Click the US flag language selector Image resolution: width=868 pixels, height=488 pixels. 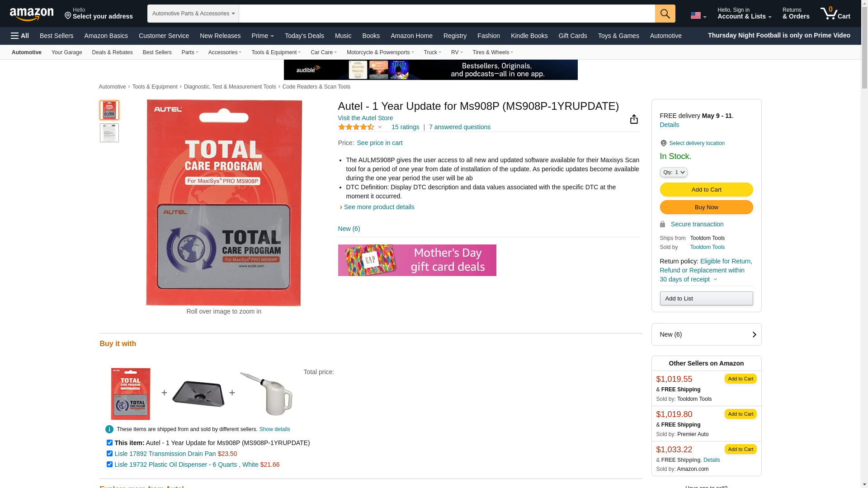[698, 16]
